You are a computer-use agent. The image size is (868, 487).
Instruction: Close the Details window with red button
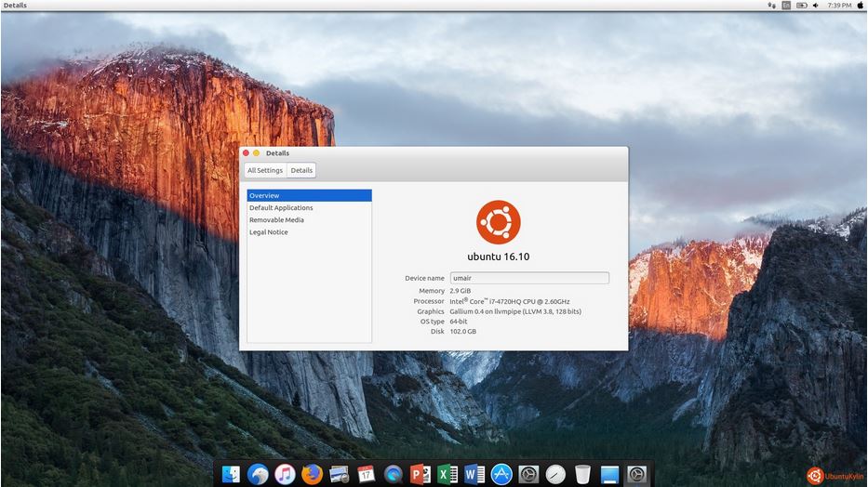pyautogui.click(x=246, y=153)
